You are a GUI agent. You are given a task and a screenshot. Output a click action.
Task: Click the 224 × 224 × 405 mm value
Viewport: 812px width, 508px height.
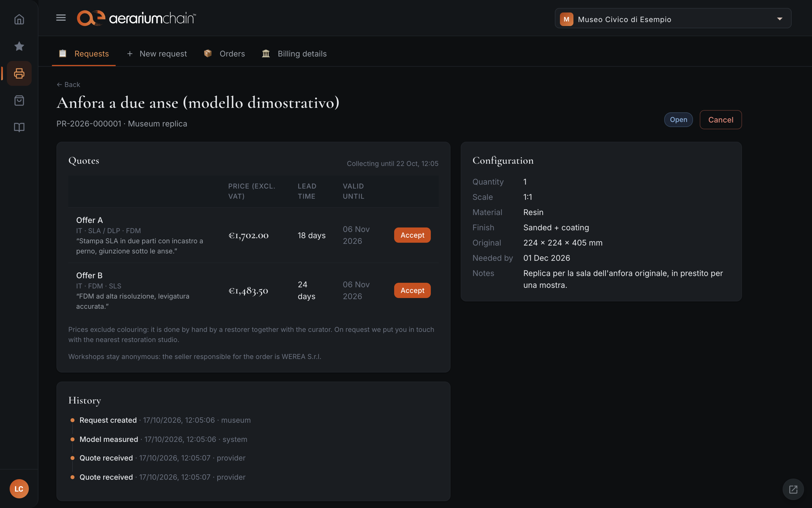click(x=563, y=243)
